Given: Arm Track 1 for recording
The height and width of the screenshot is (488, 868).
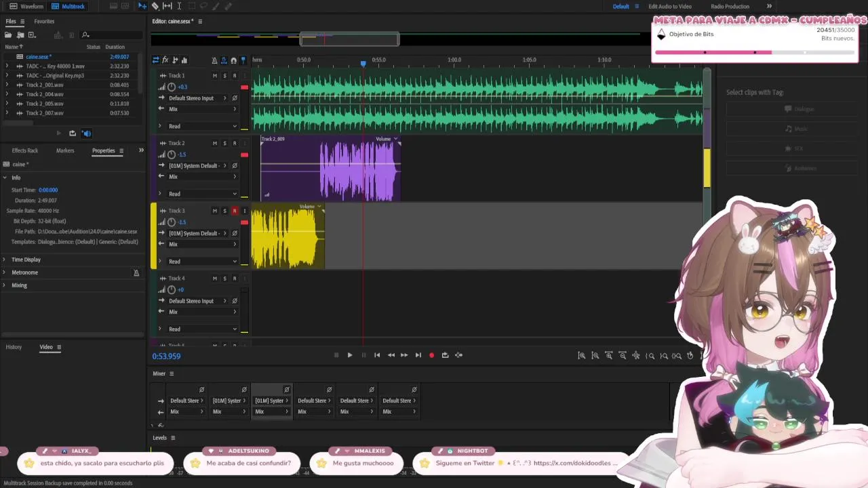Looking at the screenshot, I should coord(235,76).
